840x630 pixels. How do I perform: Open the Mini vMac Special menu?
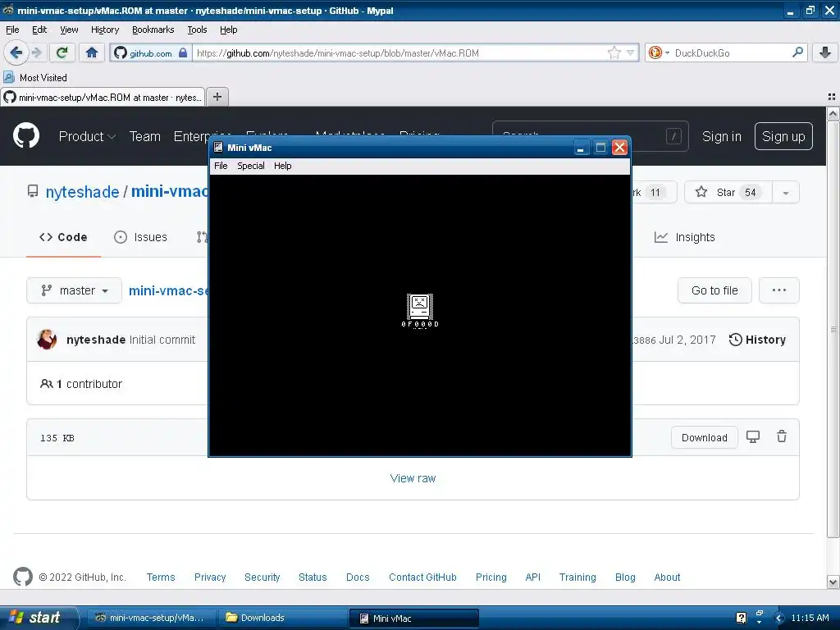click(251, 166)
